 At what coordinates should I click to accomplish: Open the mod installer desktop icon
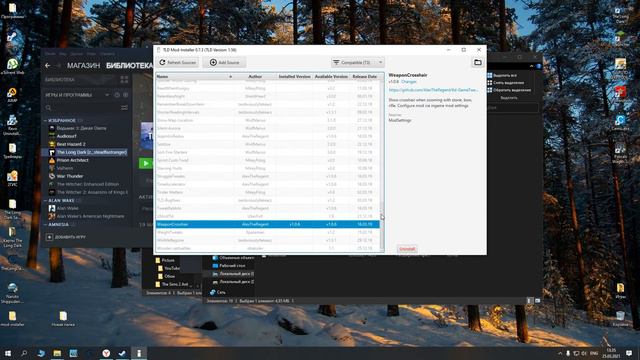[x=13, y=318]
